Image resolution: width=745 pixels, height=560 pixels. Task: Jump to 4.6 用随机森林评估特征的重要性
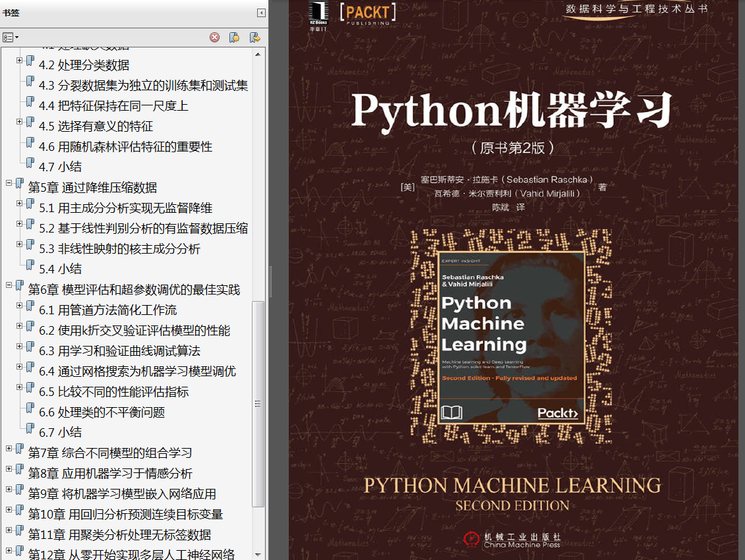pos(125,147)
